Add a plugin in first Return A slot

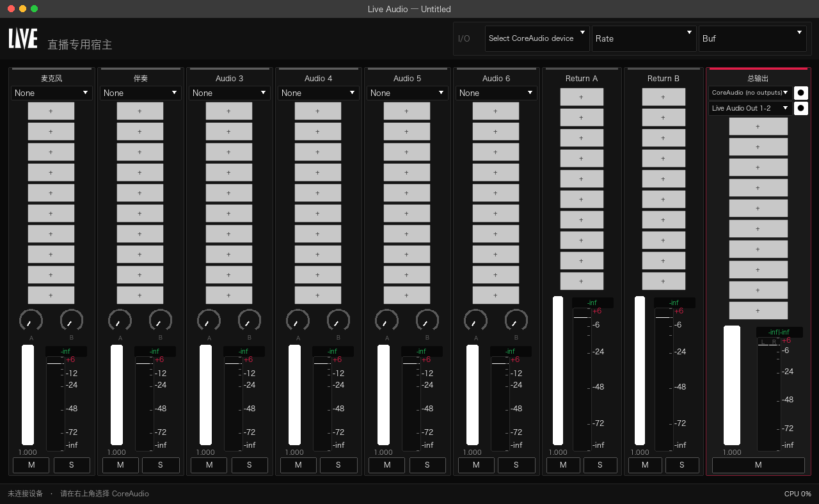click(x=582, y=97)
